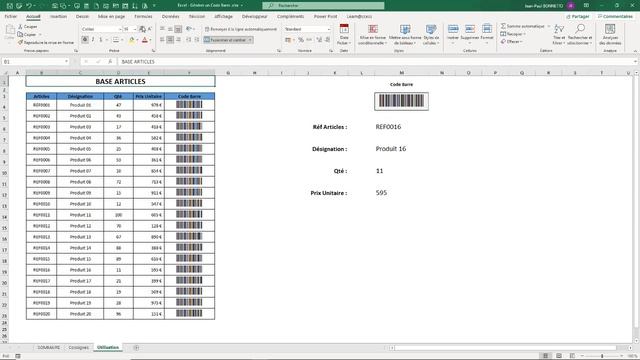The image size is (640, 360).
Task: Switch to the Développeur tab
Action: click(x=255, y=16)
